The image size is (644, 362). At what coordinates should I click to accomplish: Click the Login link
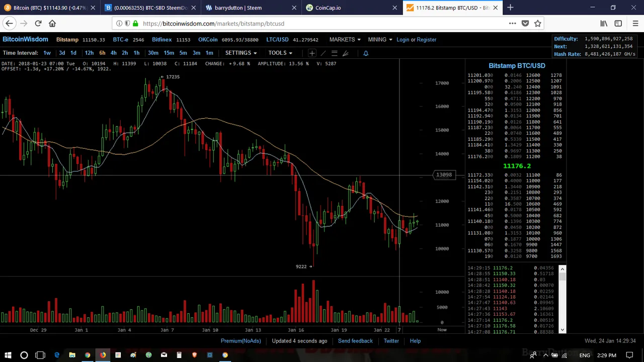point(403,39)
